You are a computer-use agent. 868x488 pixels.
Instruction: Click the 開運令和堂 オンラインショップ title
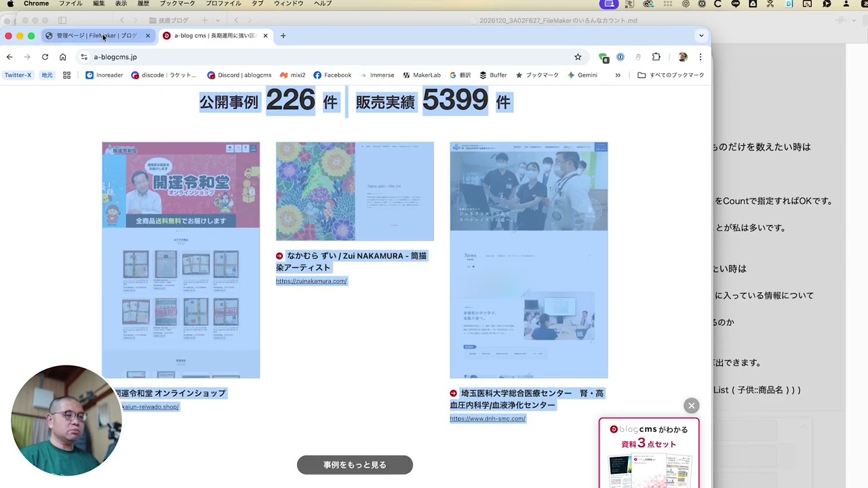tap(170, 393)
